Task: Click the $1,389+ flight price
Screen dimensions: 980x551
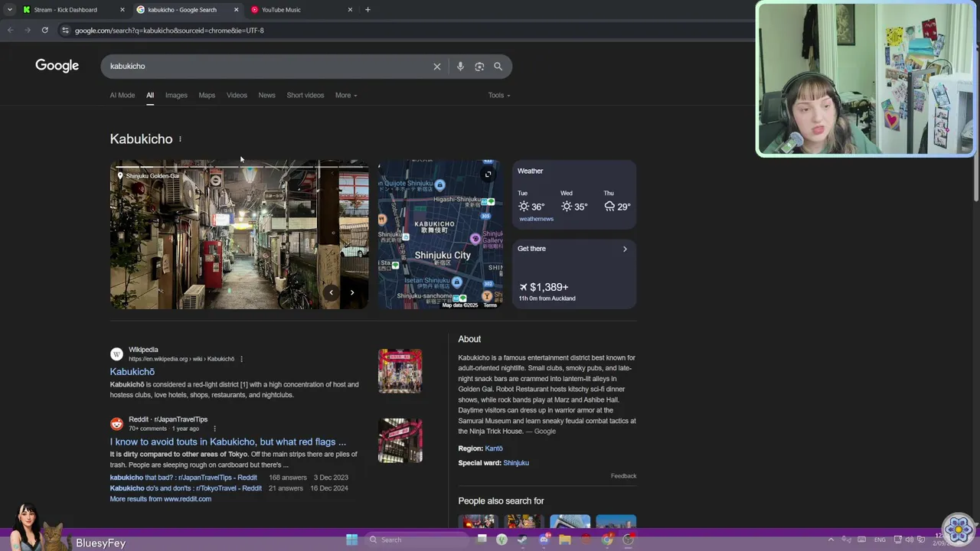Action: tap(544, 288)
